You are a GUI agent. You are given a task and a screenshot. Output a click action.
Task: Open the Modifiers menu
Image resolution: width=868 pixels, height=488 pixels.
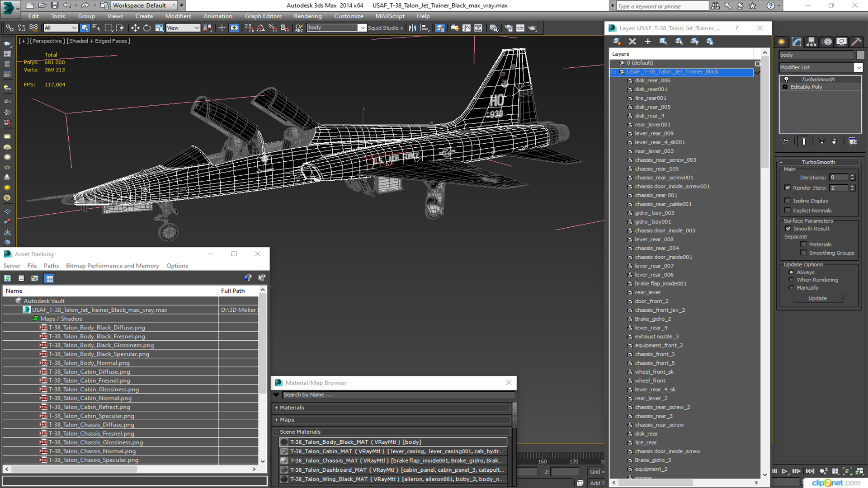(x=178, y=16)
